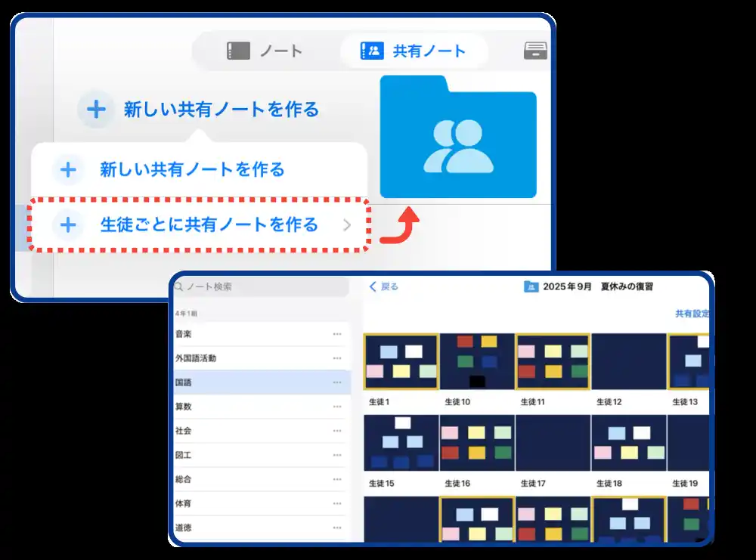The width and height of the screenshot is (756, 560).
Task: Click the small folder icon beside 2025年9月 title
Action: [x=531, y=287]
